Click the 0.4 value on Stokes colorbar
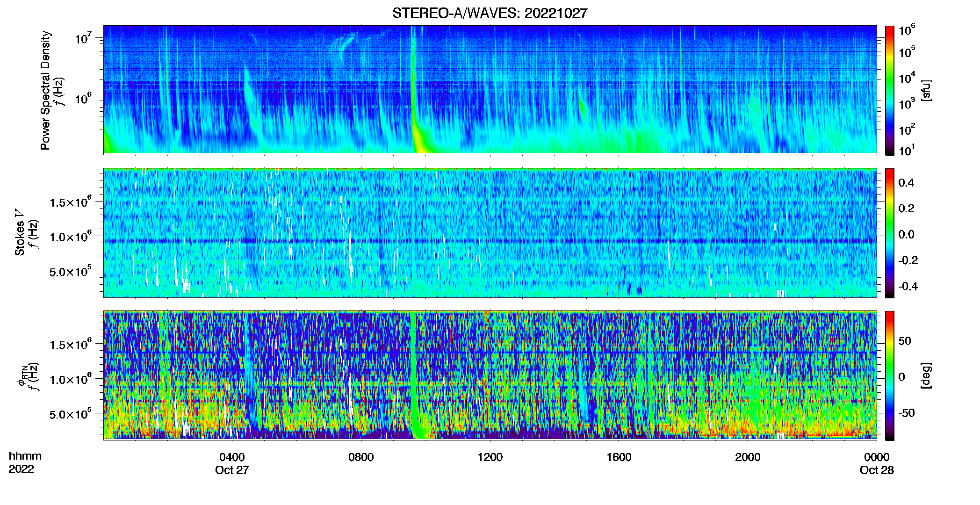980x505 pixels. tap(906, 183)
